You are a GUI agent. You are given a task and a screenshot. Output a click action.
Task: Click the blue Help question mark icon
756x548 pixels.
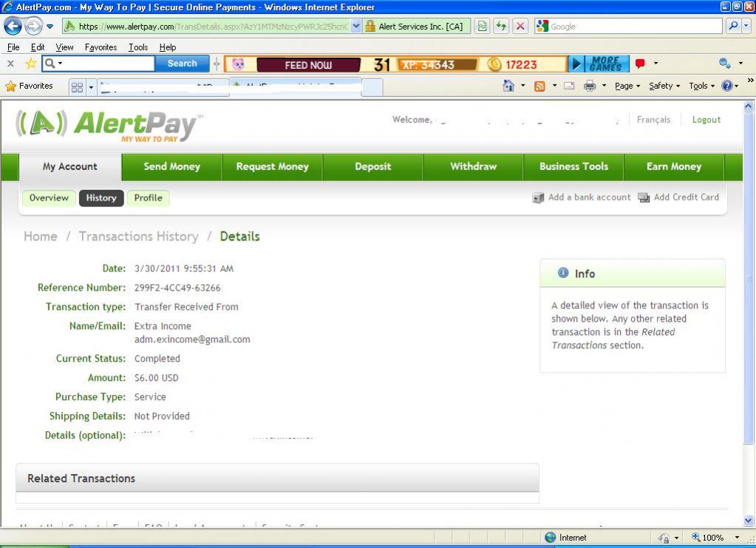click(727, 86)
